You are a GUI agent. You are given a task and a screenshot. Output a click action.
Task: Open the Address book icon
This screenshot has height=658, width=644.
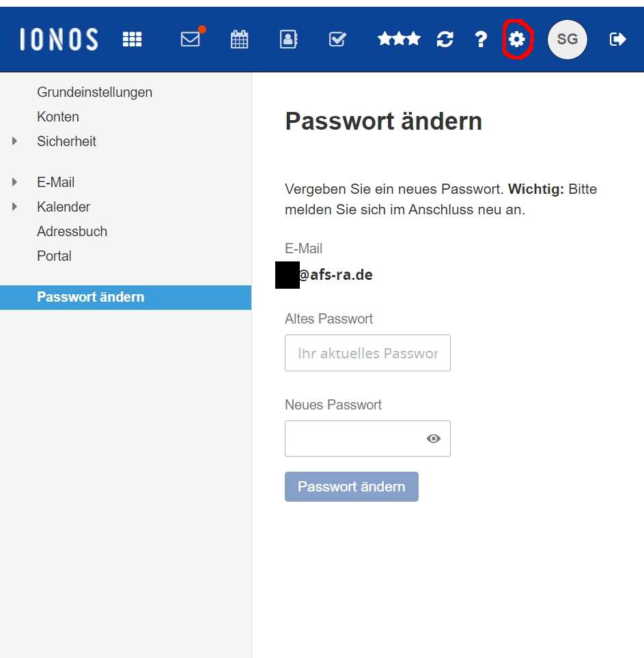tap(288, 39)
